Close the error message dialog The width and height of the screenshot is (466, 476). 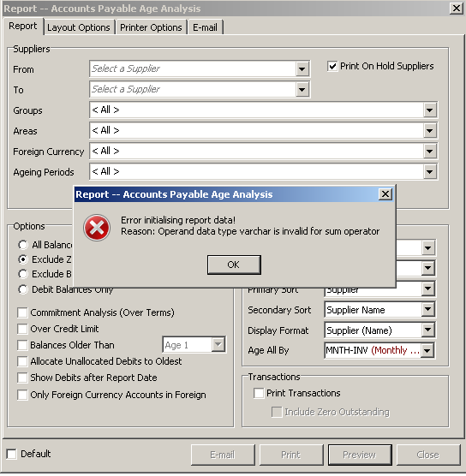pyautogui.click(x=385, y=194)
